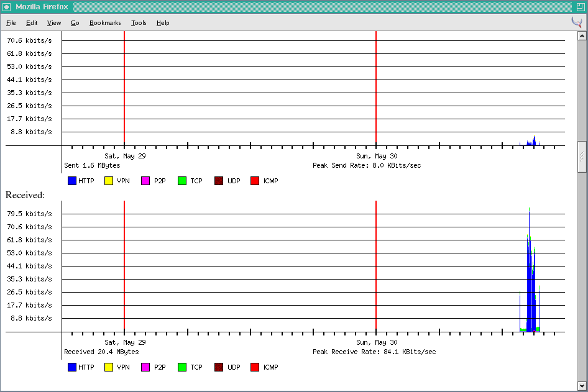The width and height of the screenshot is (588, 392).
Task: Click '8.8 kbits/s' label on Received graph
Action: 31,318
